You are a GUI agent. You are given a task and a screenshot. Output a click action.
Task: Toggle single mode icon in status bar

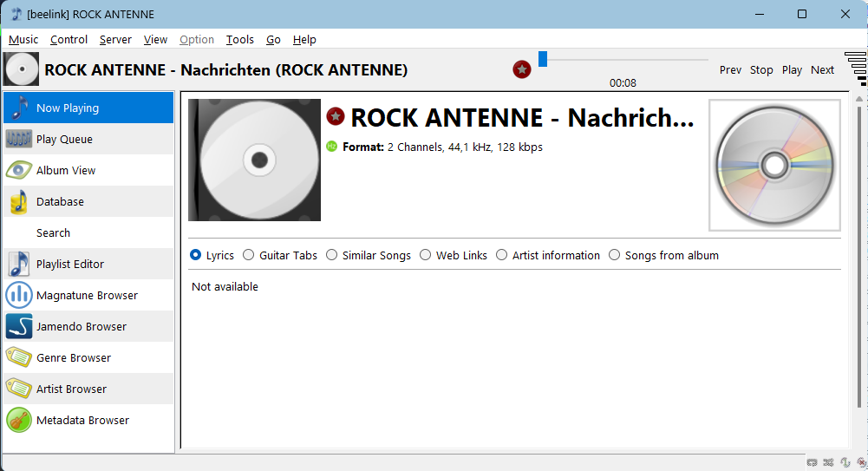click(x=845, y=462)
